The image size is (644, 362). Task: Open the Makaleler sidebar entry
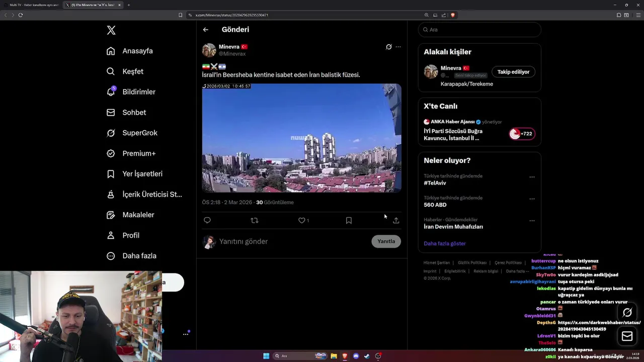tap(131, 215)
